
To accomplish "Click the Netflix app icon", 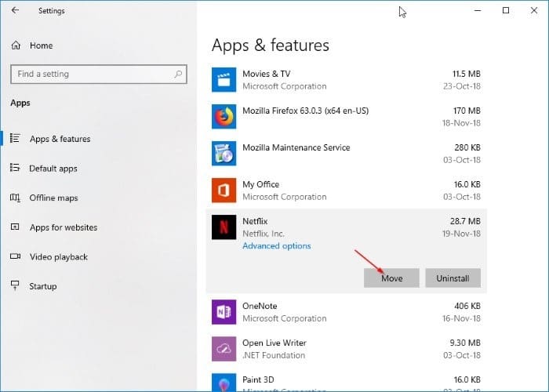I will (224, 227).
